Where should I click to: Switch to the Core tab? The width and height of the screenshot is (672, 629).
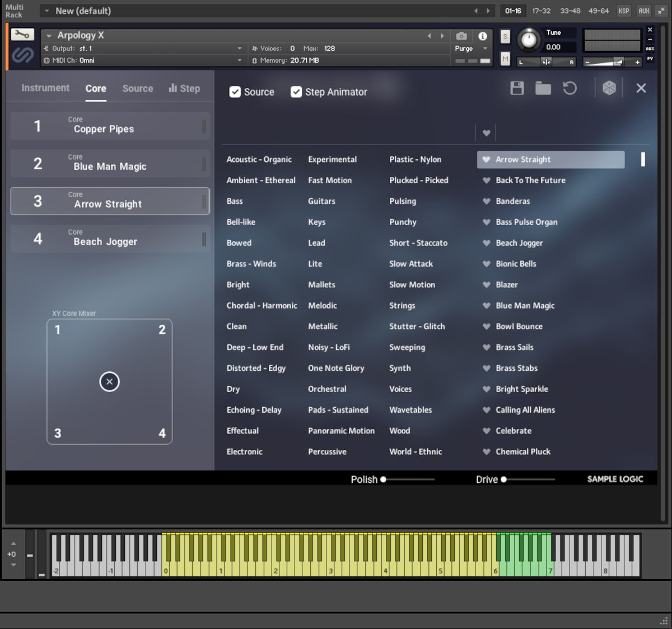click(x=96, y=88)
